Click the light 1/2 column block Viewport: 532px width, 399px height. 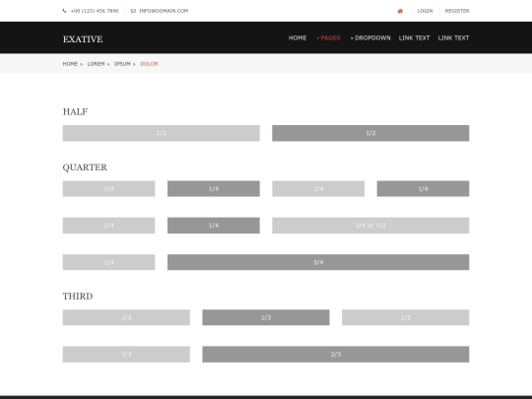pos(162,133)
